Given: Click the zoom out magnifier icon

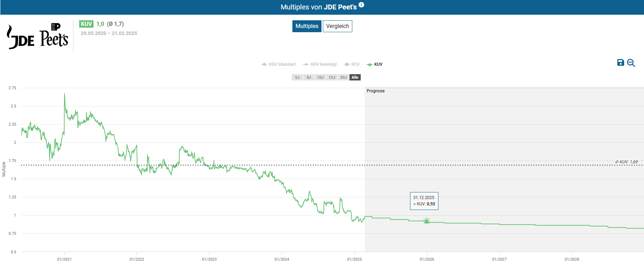Looking at the screenshot, I should [x=631, y=63].
